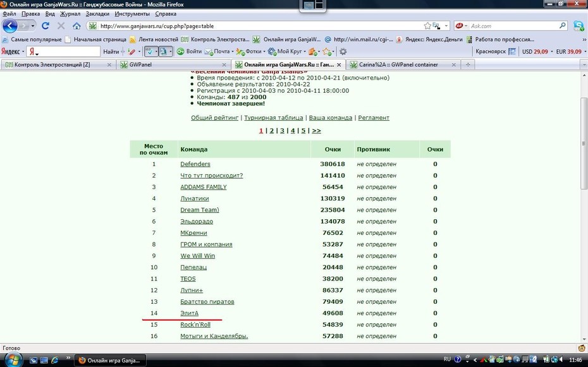Viewport: 588px width, 367px height.
Task: Click the search magnifier in Ask.com box
Action: 563,26
